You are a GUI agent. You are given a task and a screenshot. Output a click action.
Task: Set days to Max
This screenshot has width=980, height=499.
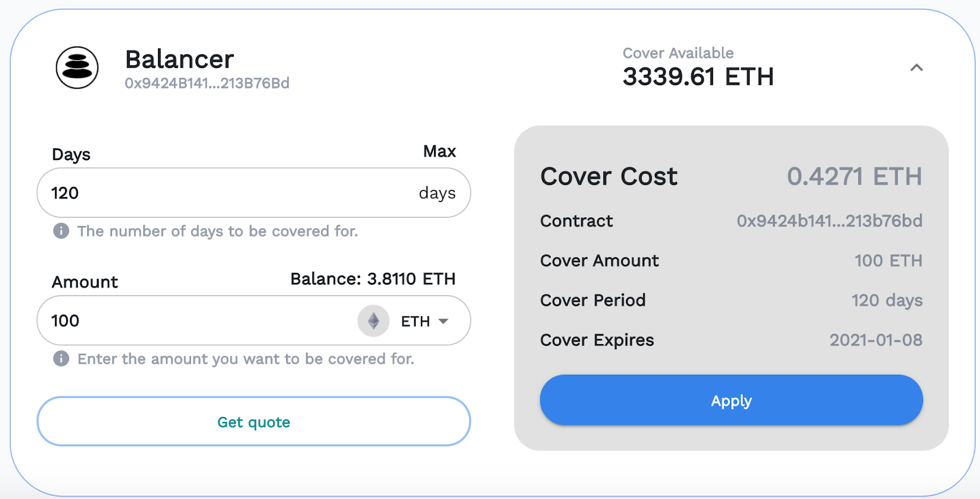click(439, 151)
